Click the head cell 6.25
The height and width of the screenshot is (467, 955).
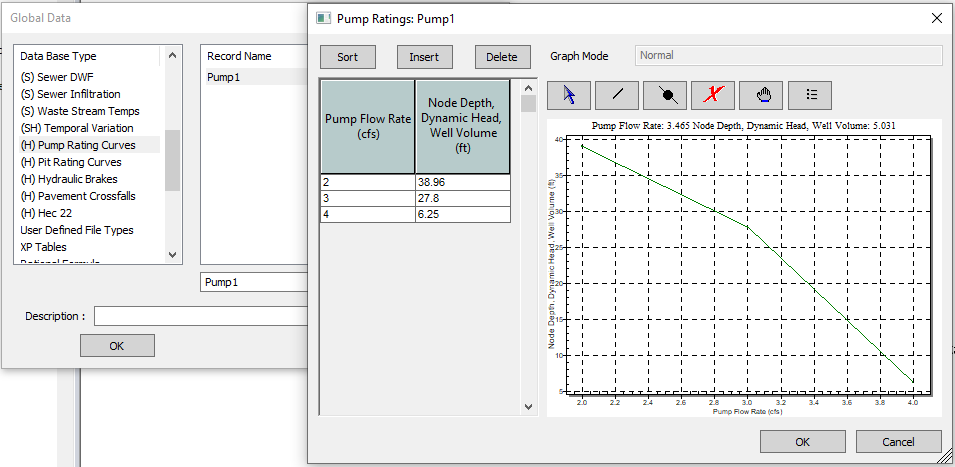click(463, 215)
